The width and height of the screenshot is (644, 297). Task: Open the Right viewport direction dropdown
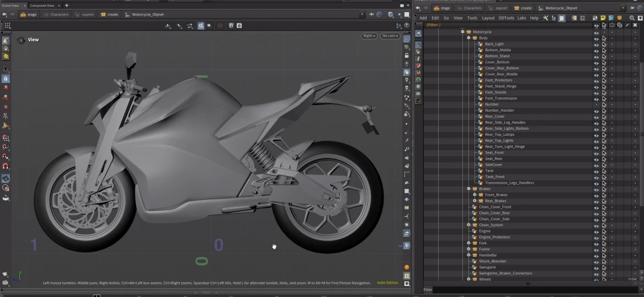point(369,36)
